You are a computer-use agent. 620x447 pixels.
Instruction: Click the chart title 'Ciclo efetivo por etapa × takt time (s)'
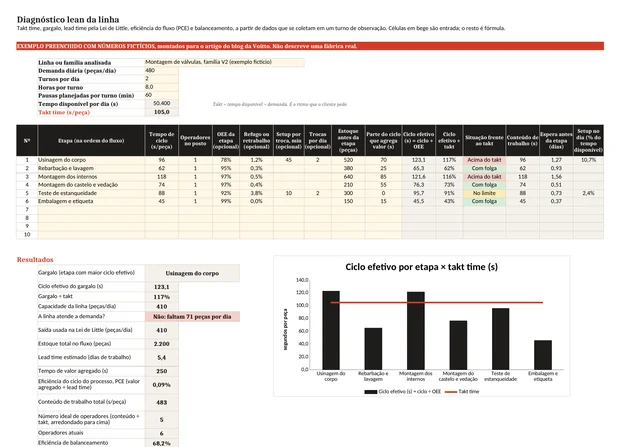422,267
